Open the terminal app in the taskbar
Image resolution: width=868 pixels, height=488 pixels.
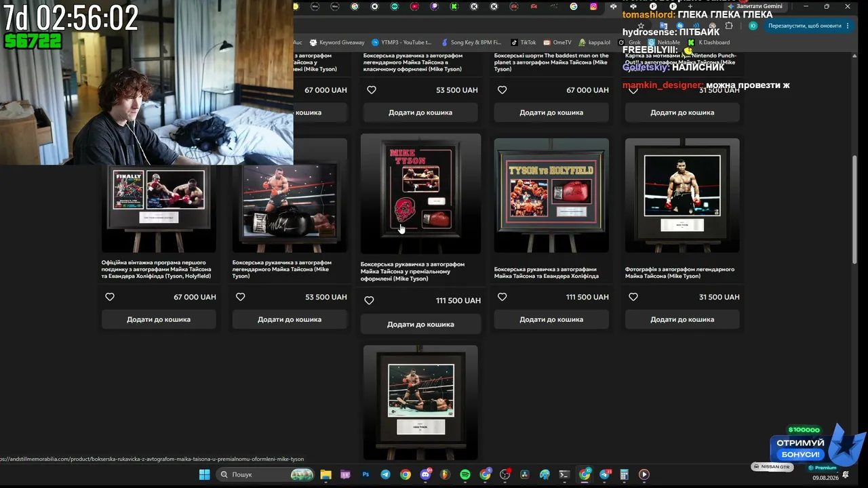pyautogui.click(x=564, y=474)
